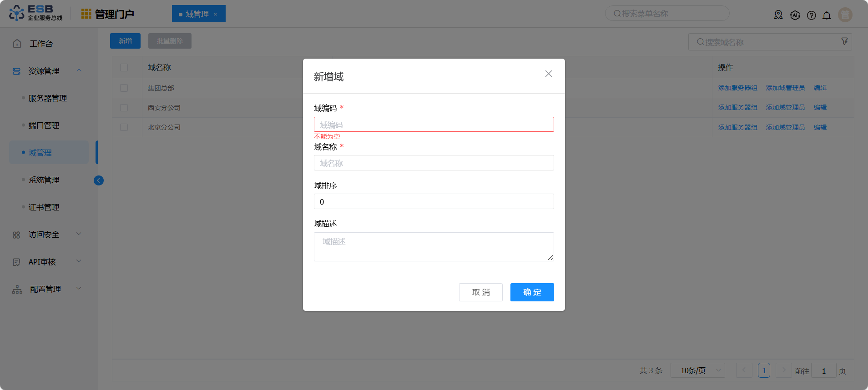This screenshot has width=868, height=390.
Task: Switch to the 域管理 tab
Action: tap(197, 14)
